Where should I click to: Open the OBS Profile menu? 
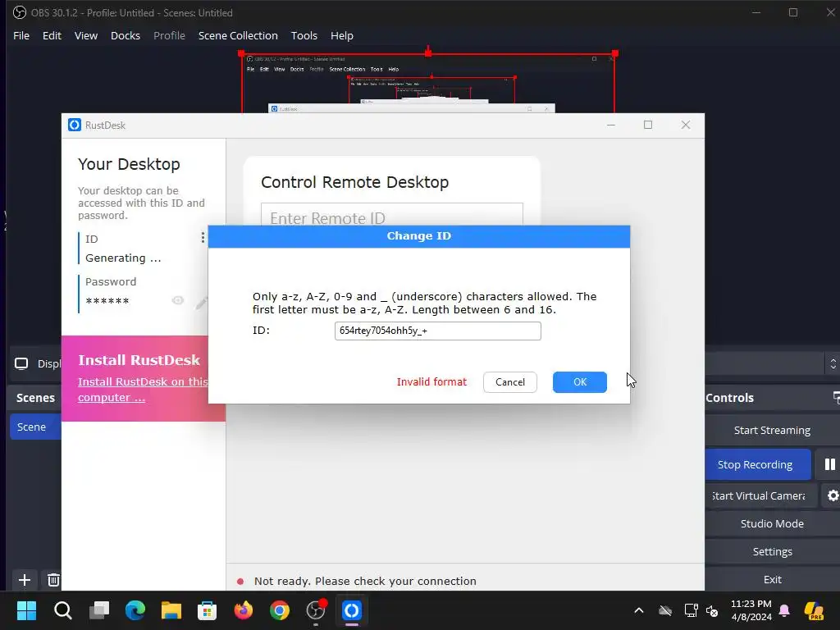169,35
